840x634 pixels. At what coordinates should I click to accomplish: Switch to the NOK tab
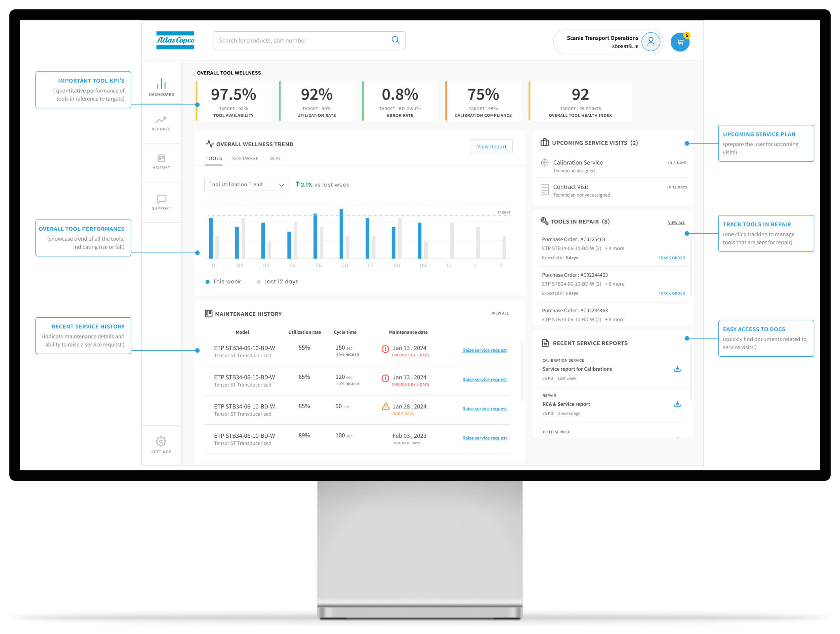click(x=275, y=158)
